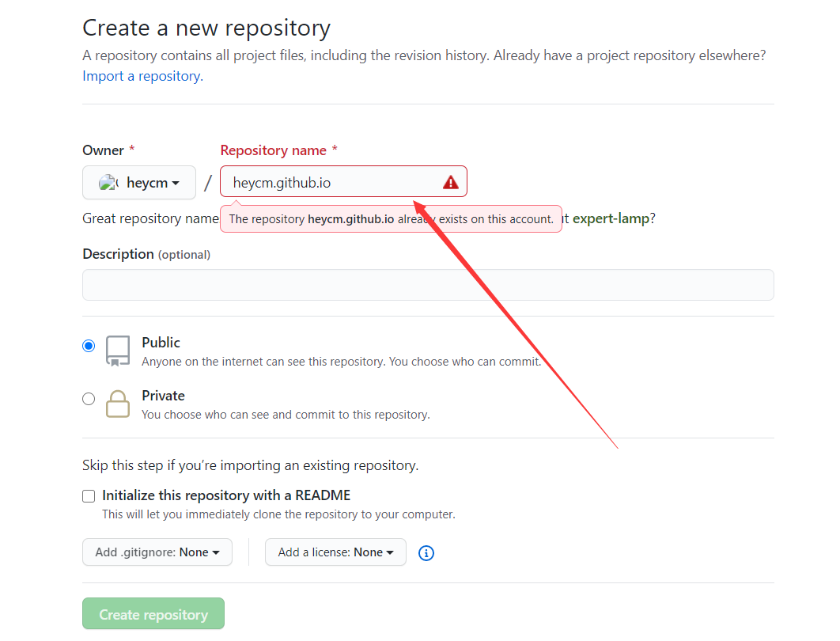
Task: Click the Private option label text
Action: (163, 396)
